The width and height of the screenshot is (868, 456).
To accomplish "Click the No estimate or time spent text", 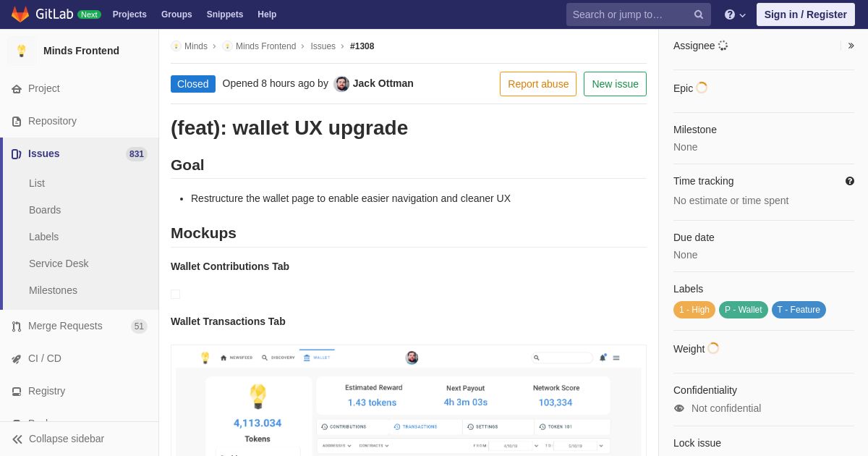I will 731,200.
